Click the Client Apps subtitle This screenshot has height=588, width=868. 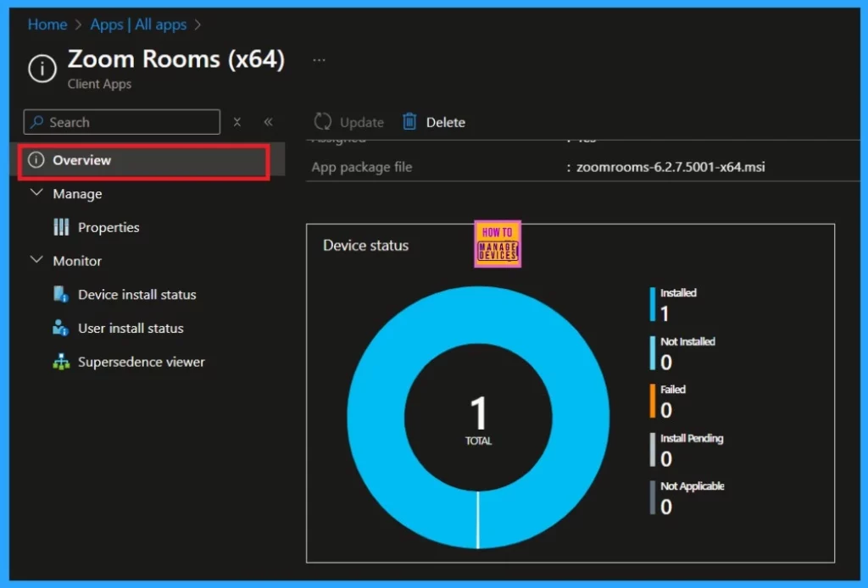point(100,84)
